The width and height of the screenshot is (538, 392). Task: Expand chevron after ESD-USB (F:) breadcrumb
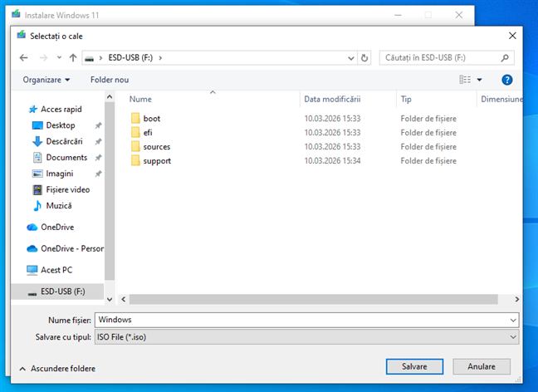160,57
